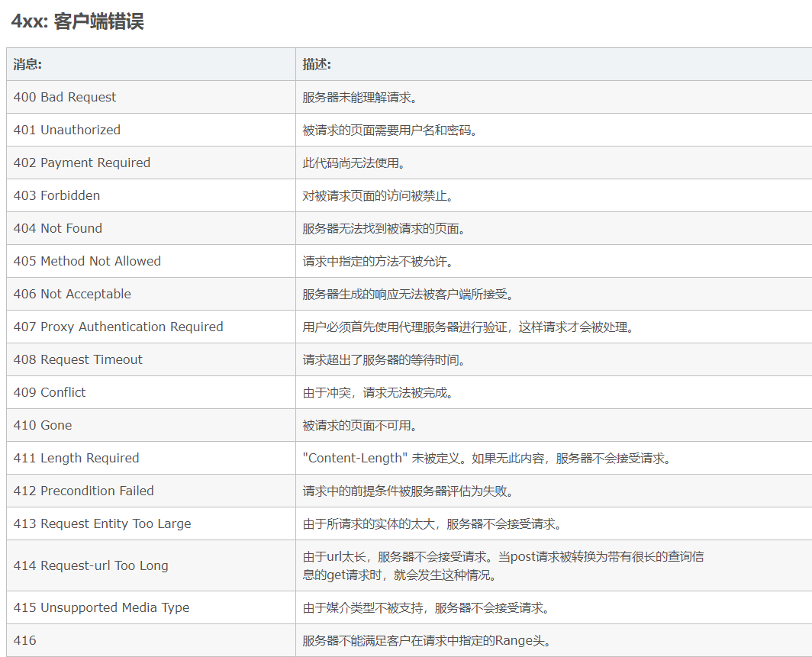
Task: Select the "410 Gone" cell
Action: [150, 425]
